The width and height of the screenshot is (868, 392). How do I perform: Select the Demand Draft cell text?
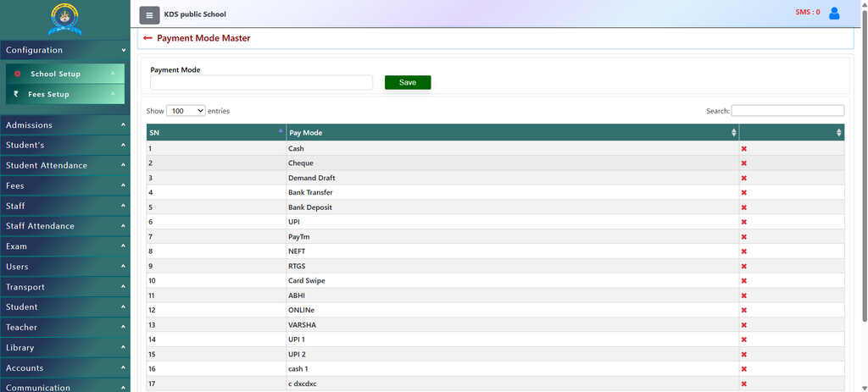pyautogui.click(x=312, y=178)
